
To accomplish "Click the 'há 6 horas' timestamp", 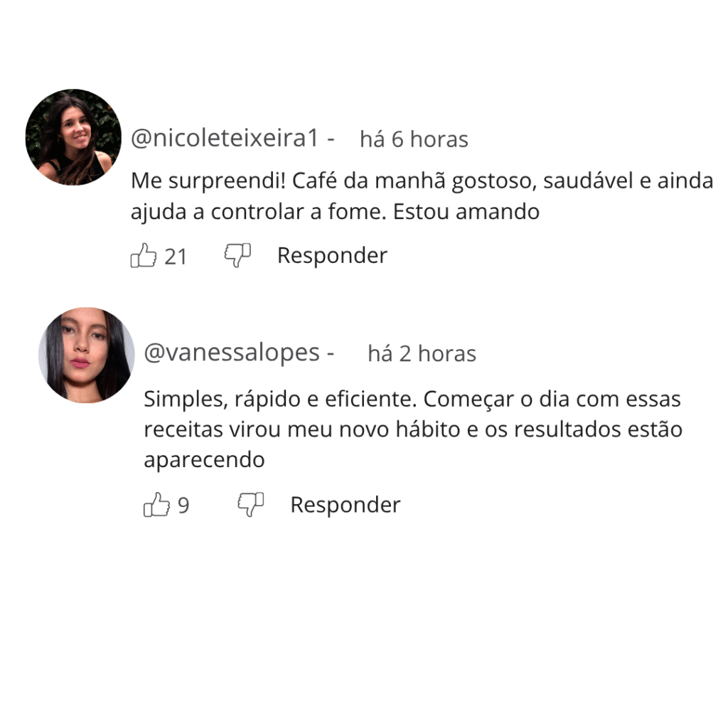I will click(414, 139).
